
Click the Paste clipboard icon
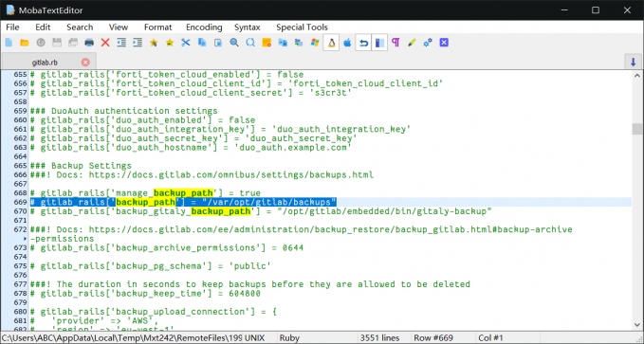(x=218, y=43)
